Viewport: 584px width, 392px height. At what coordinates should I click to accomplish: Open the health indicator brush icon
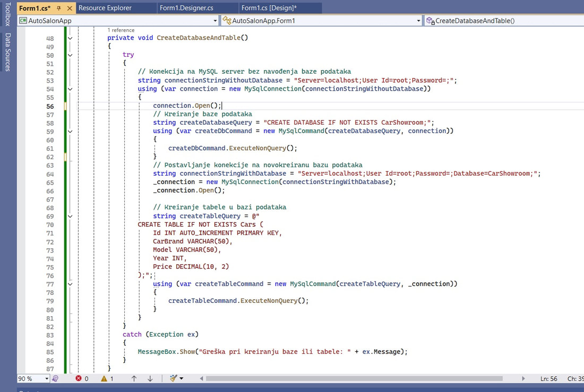coord(55,379)
